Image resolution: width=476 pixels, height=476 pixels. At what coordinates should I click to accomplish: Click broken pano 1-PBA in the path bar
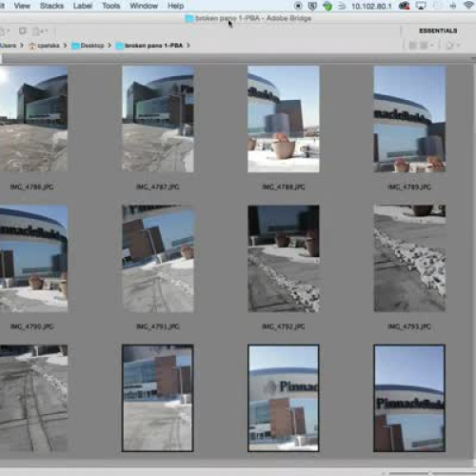tap(153, 46)
